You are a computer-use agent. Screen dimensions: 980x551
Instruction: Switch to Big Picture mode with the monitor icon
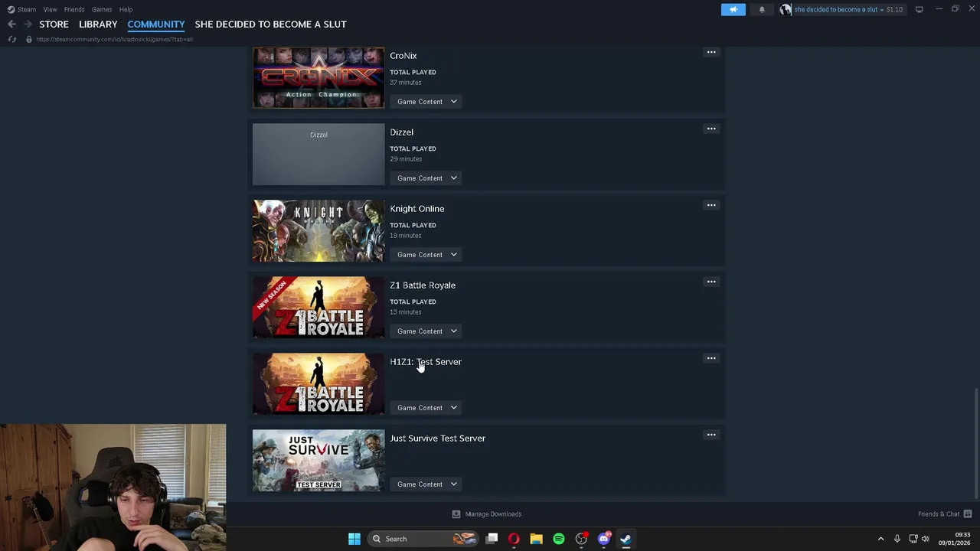(919, 9)
